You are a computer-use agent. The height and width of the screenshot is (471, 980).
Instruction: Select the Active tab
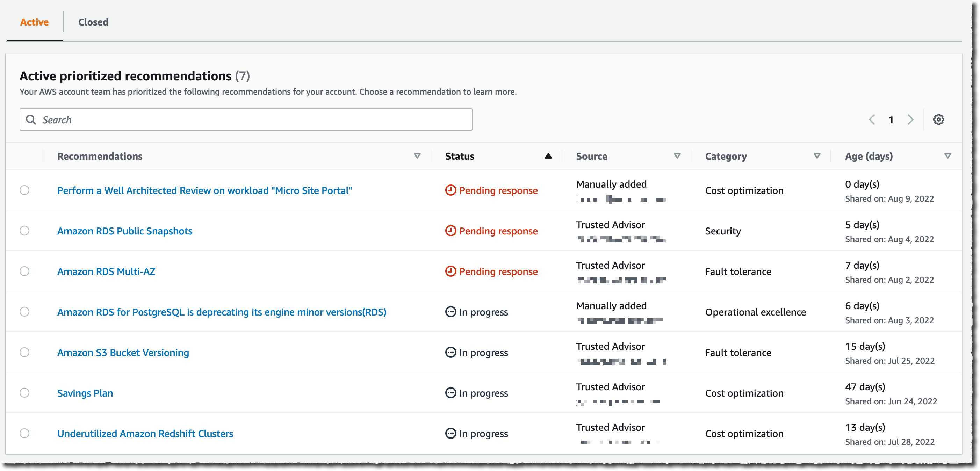pyautogui.click(x=34, y=22)
